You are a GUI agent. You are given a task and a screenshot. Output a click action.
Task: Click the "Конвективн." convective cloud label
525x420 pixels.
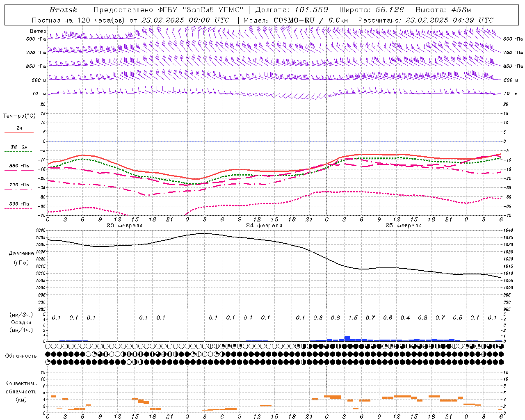coord(21,383)
